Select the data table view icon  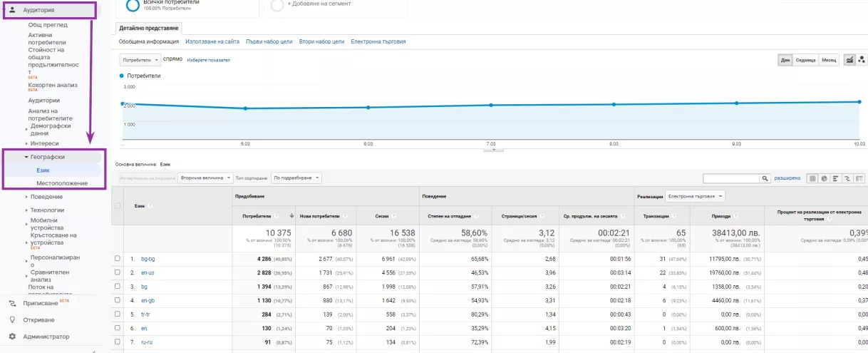point(812,178)
